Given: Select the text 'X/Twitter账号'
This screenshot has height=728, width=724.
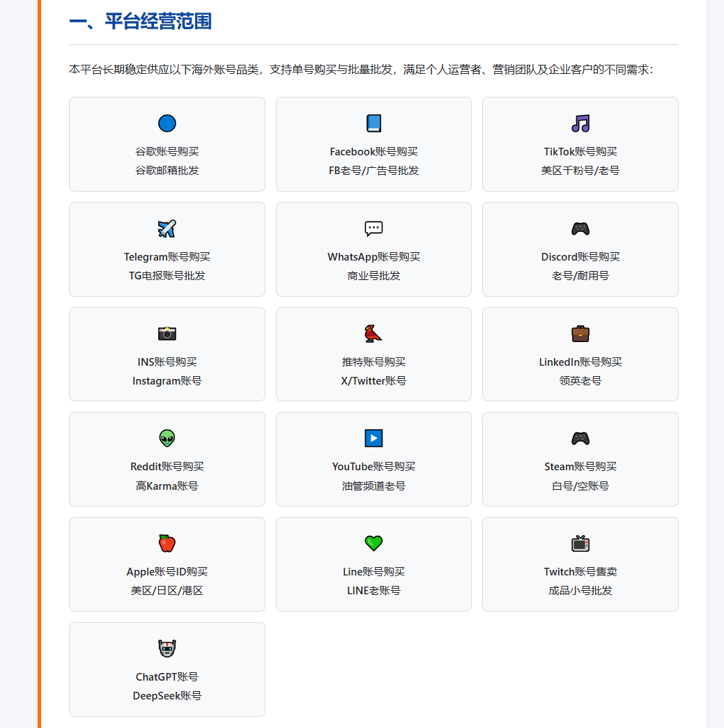Looking at the screenshot, I should [x=373, y=380].
